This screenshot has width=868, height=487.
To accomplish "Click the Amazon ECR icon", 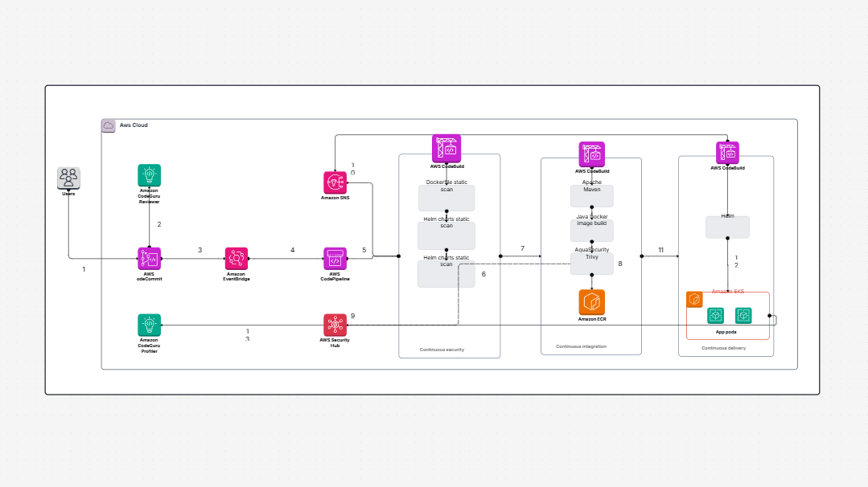I will (592, 302).
